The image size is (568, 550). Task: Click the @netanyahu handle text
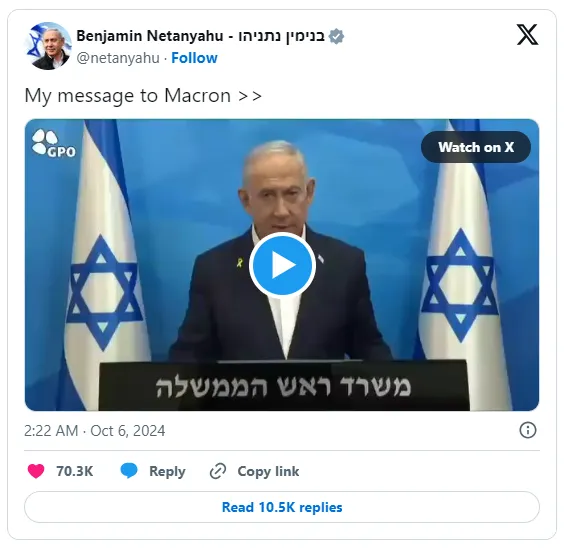point(118,58)
